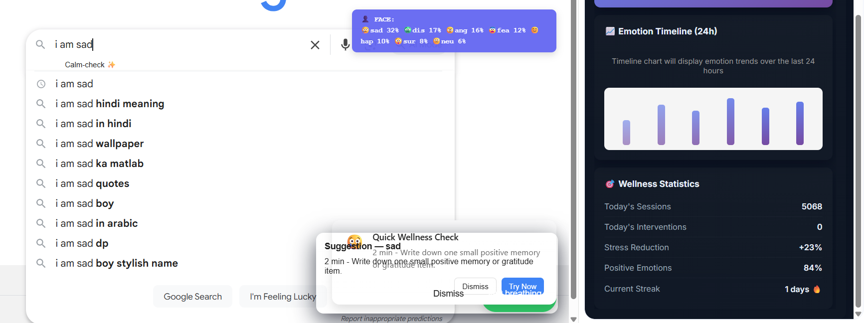Click the I'm Feeling Lucky button
The height and width of the screenshot is (323, 868).
[x=283, y=297]
